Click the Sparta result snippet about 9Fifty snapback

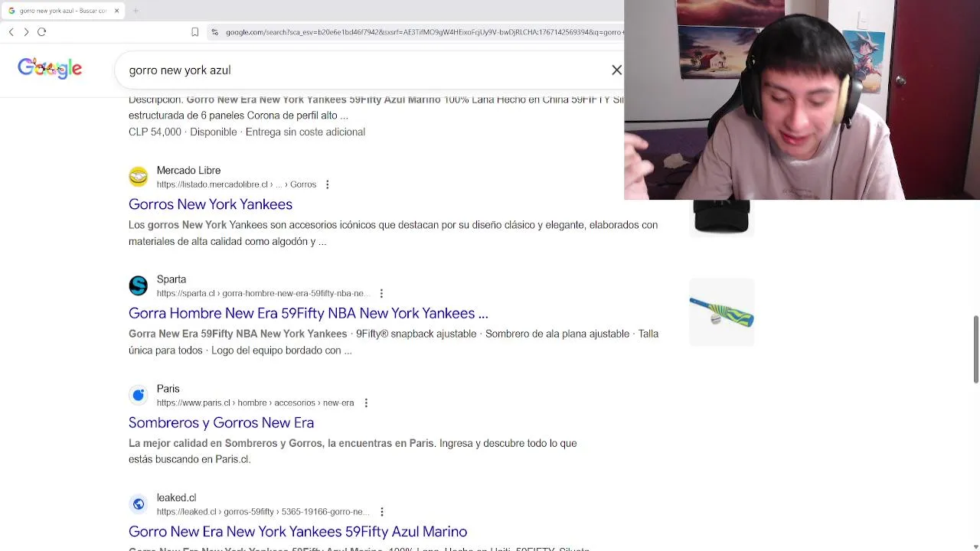tap(394, 342)
